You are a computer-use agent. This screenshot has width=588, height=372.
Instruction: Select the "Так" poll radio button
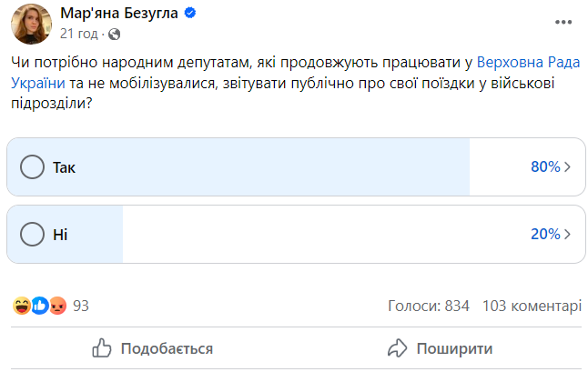coord(32,167)
